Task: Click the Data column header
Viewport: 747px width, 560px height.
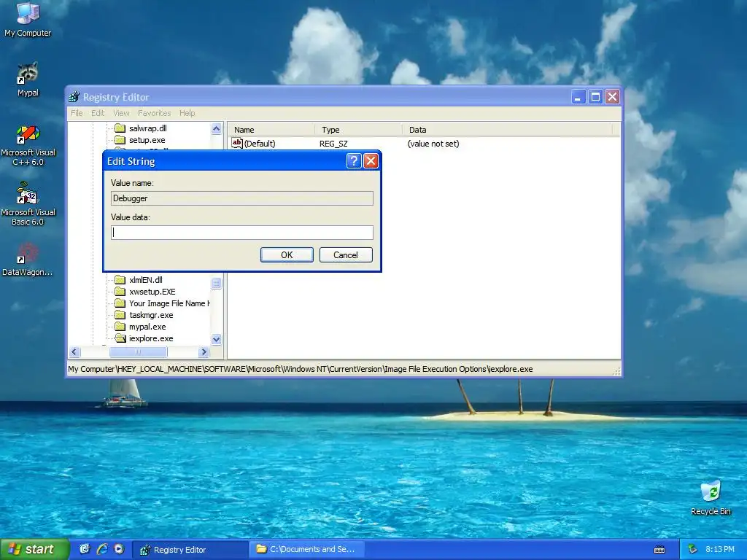Action: coord(507,130)
